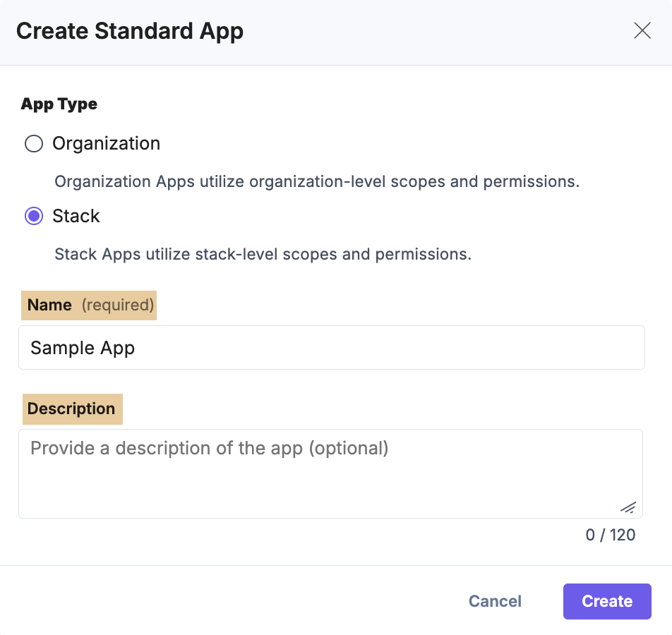
Task: Click the textarea resize grip icon
Action: 627,507
